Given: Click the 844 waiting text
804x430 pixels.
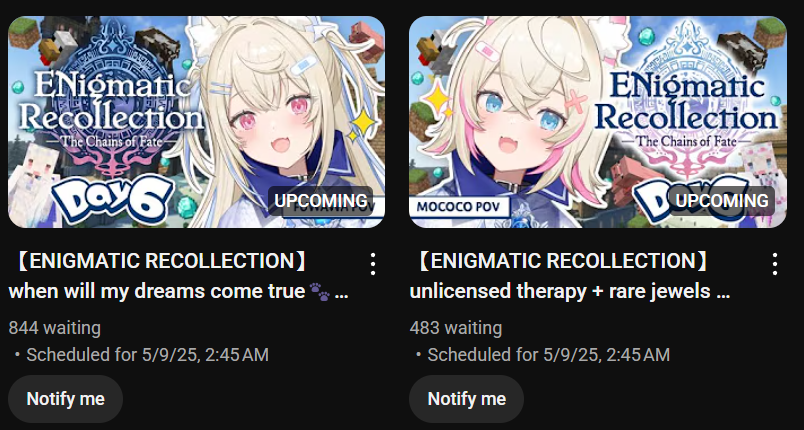Looking at the screenshot, I should 54,328.
